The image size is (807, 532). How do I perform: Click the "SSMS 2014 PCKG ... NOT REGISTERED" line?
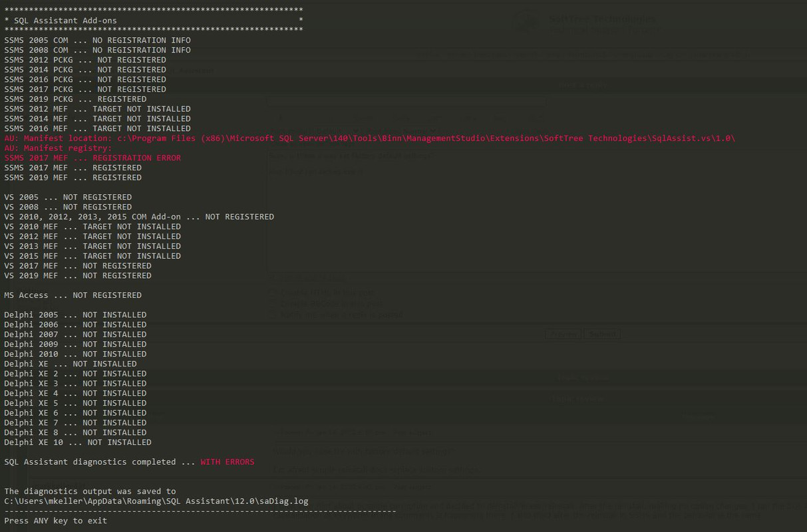85,70
